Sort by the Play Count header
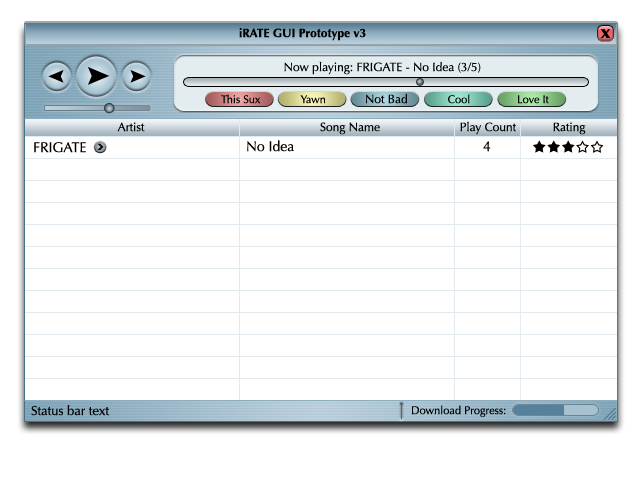Screen dimensions: 640x480 (x=487, y=128)
